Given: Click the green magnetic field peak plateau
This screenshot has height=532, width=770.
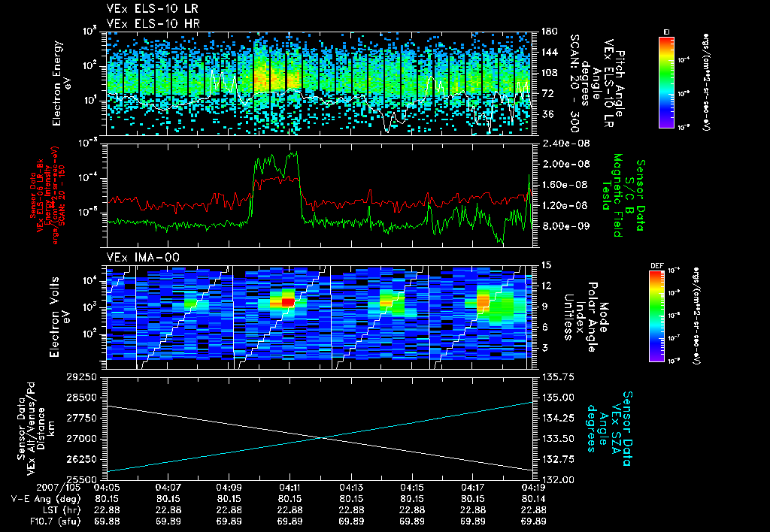Looking at the screenshot, I should pos(276,163).
